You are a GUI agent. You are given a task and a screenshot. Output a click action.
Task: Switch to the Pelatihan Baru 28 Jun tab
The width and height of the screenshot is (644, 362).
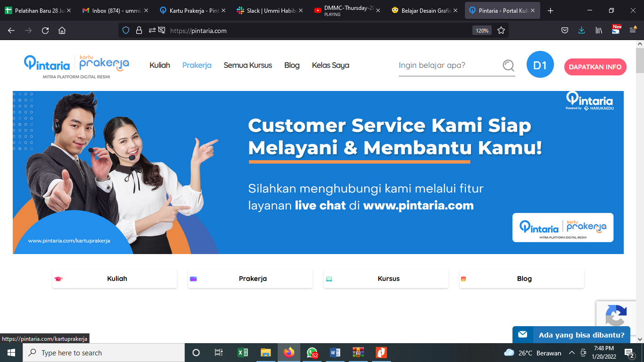(38, 10)
